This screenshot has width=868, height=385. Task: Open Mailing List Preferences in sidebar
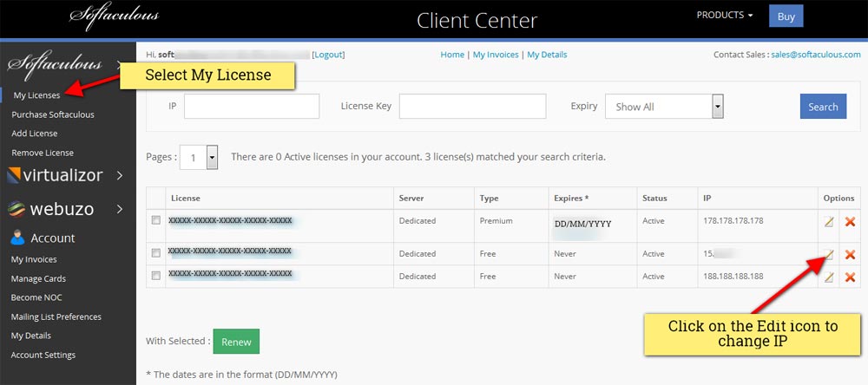click(56, 317)
